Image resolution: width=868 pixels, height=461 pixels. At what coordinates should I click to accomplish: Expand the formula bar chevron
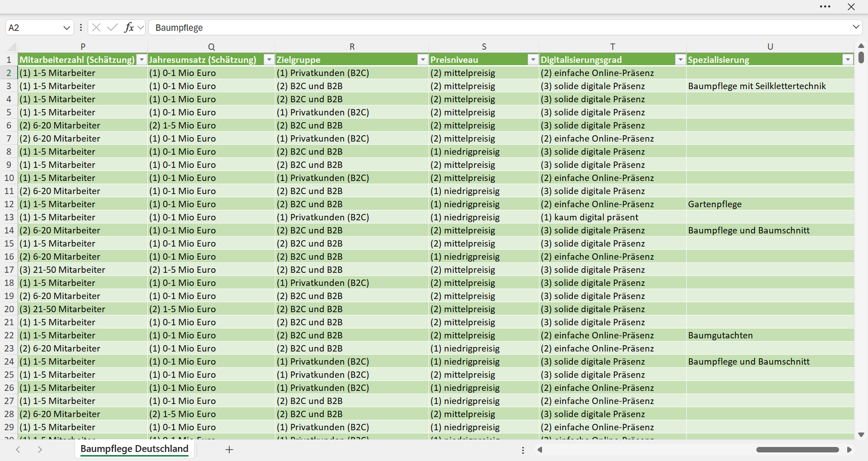pos(856,27)
